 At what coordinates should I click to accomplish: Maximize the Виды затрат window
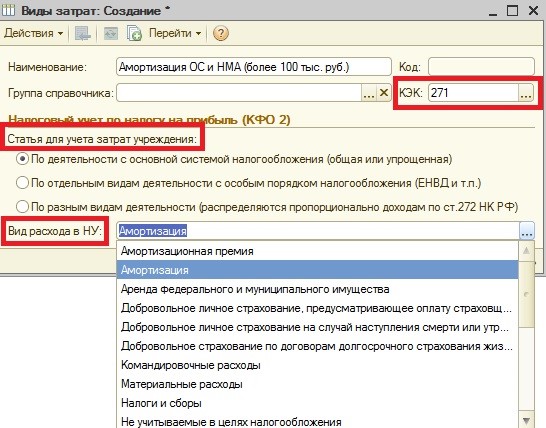pyautogui.click(x=512, y=10)
